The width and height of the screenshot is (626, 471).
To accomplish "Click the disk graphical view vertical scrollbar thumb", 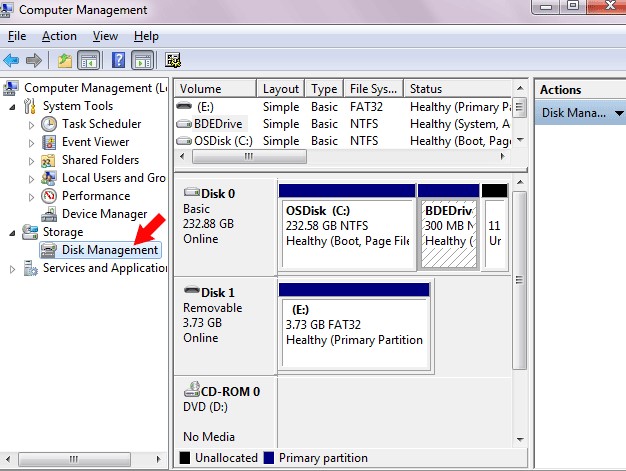I will [519, 280].
